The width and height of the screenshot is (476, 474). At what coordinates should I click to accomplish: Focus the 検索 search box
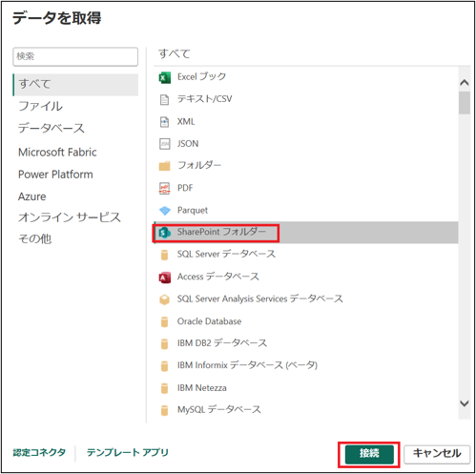click(75, 56)
